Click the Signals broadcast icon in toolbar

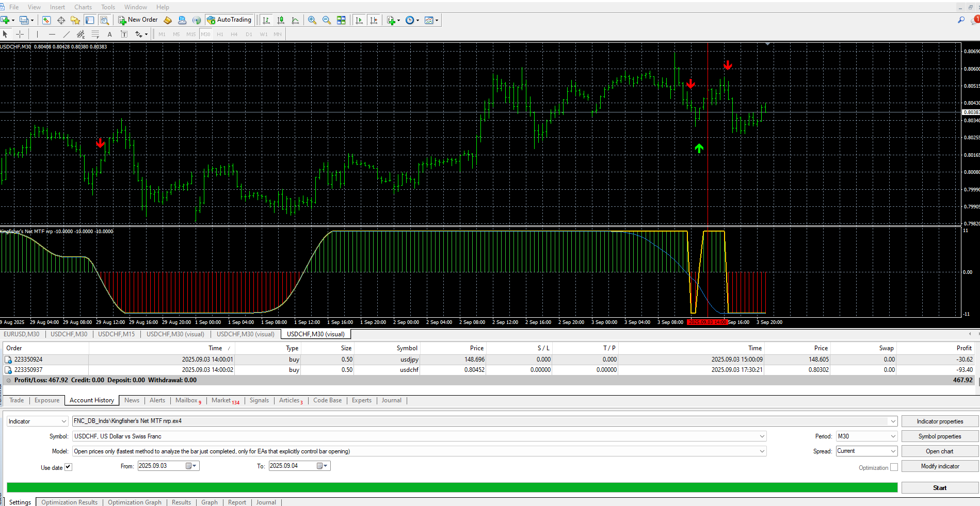click(x=197, y=20)
